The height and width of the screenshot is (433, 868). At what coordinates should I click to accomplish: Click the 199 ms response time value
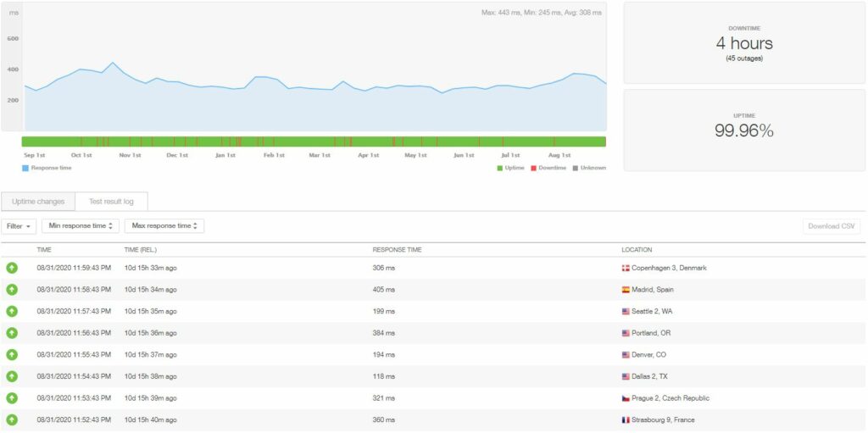(x=384, y=311)
